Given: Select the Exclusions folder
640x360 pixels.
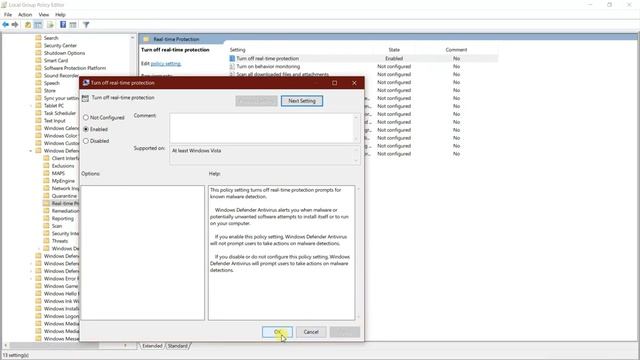Looking at the screenshot, I should click(63, 166).
